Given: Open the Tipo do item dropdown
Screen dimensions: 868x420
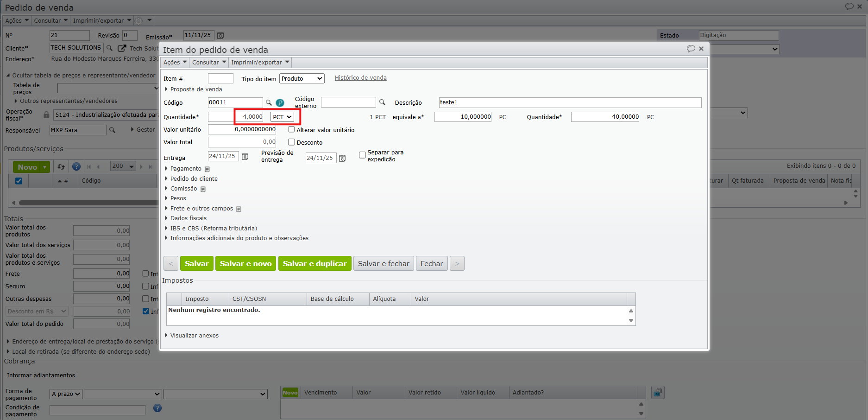Looking at the screenshot, I should 302,79.
